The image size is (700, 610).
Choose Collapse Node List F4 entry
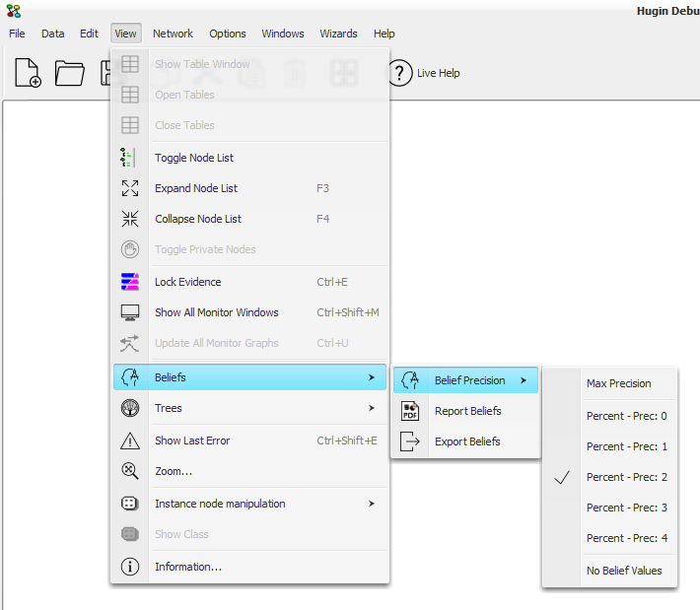pos(250,219)
